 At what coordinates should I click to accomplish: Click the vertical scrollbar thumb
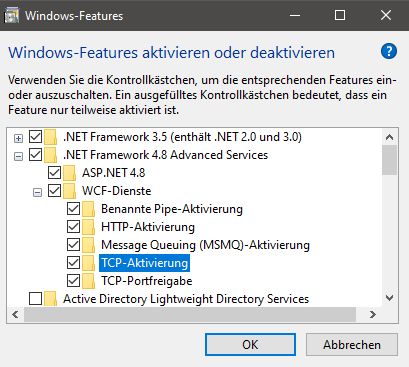pyautogui.click(x=389, y=160)
